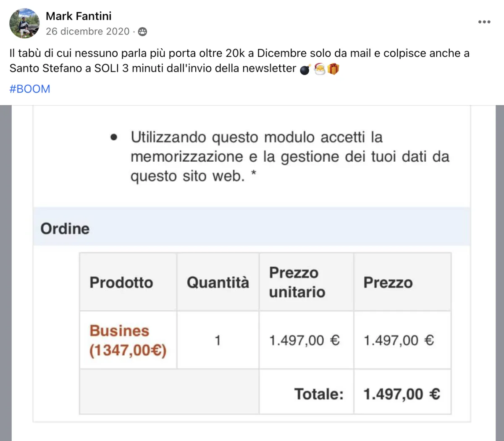
Task: Click the post text about 20k a Dicembre
Action: [239, 53]
